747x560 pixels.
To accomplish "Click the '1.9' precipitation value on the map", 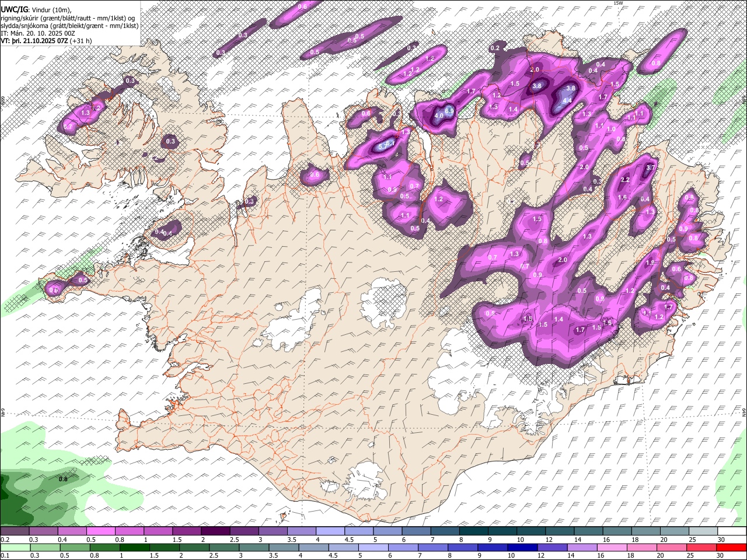I will point(651,263).
